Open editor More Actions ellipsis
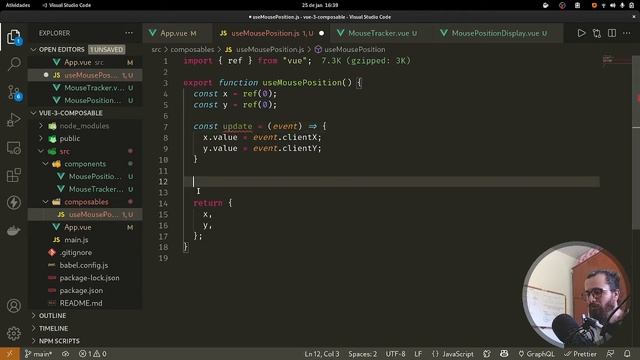Image resolution: width=640 pixels, height=360 pixels. 627,33
